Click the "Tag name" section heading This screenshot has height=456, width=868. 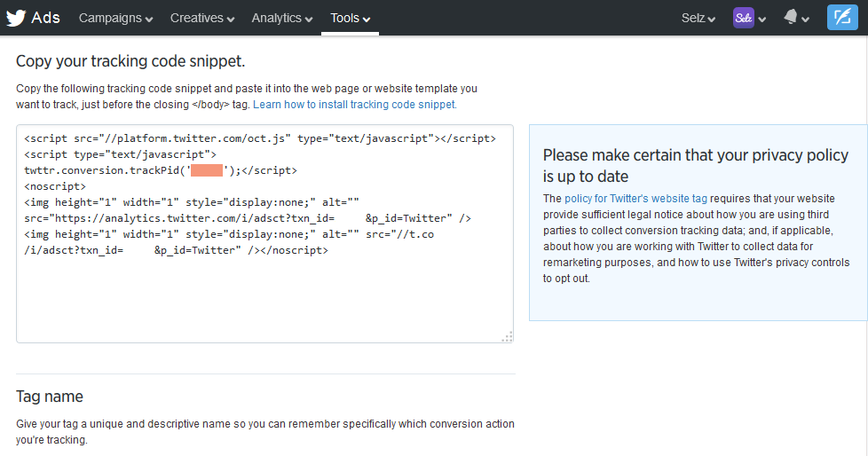50,396
